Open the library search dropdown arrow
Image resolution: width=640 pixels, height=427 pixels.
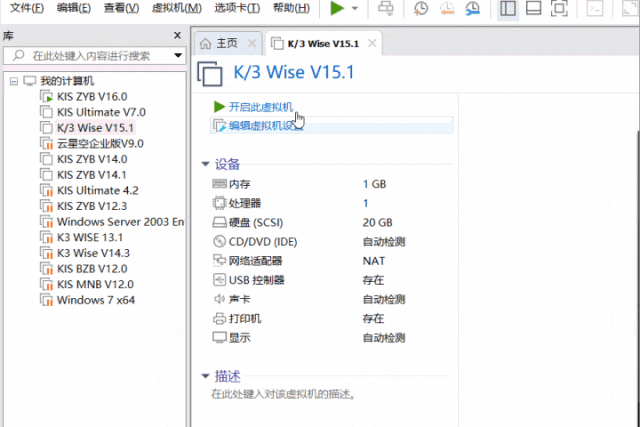tap(178, 56)
